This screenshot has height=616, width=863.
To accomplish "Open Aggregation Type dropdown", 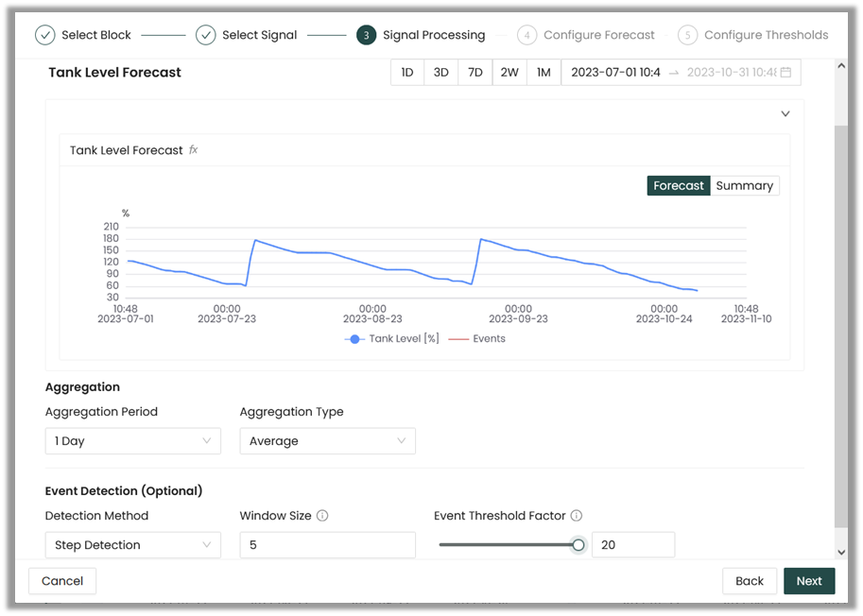I will coord(327,441).
